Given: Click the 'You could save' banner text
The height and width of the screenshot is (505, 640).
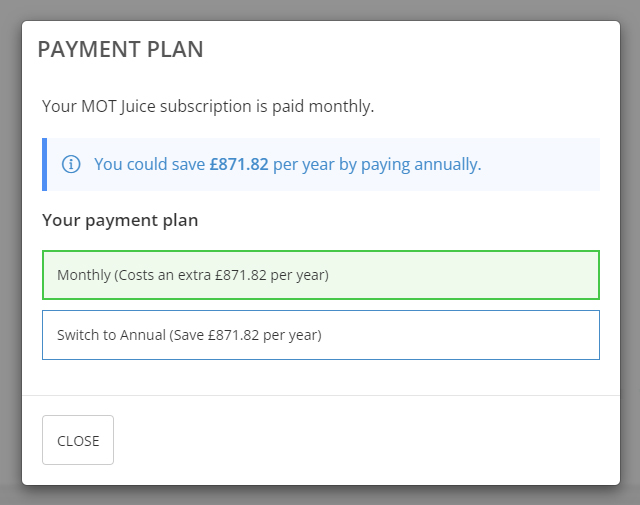Looking at the screenshot, I should point(149,164).
